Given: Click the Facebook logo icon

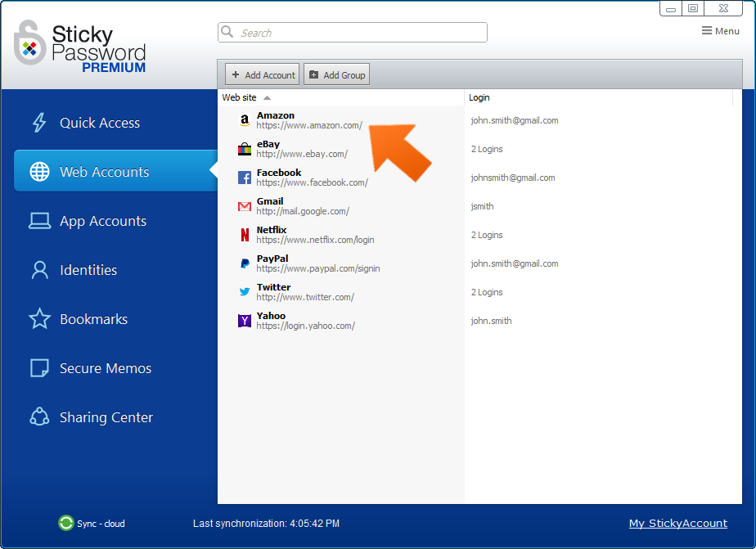Looking at the screenshot, I should pos(245,178).
